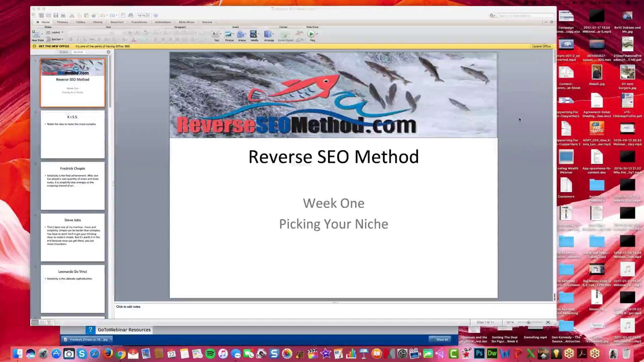Click the Update Office button
644x362 pixels.
[541, 46]
